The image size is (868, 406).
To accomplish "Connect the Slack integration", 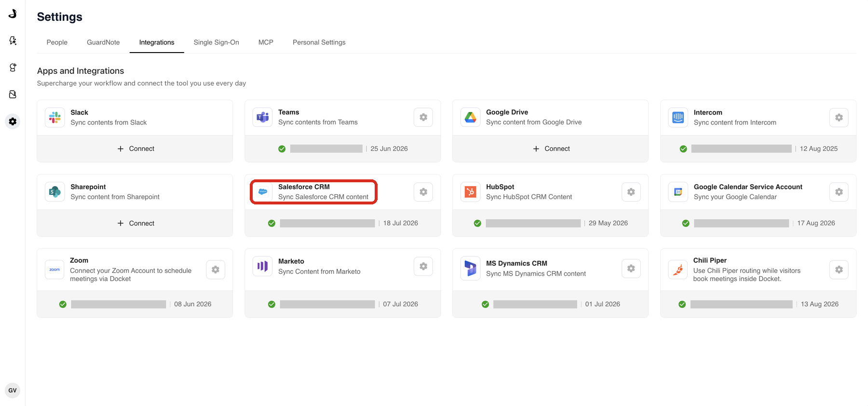I will tap(136, 149).
